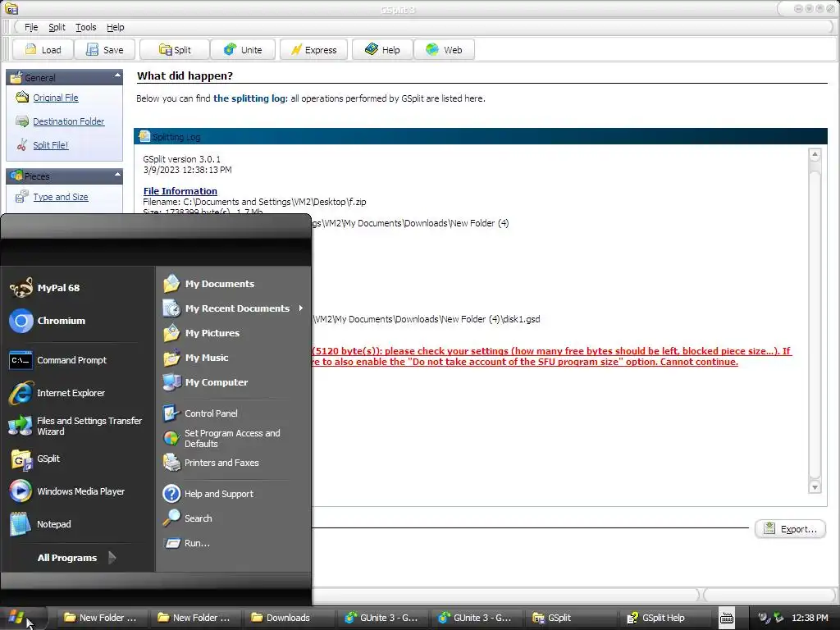Switch to GSplit Help taskbar window
Image resolution: width=840 pixels, height=630 pixels.
[x=663, y=618]
